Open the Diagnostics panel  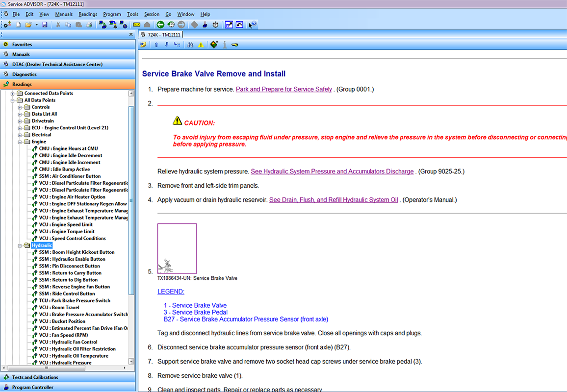point(68,74)
